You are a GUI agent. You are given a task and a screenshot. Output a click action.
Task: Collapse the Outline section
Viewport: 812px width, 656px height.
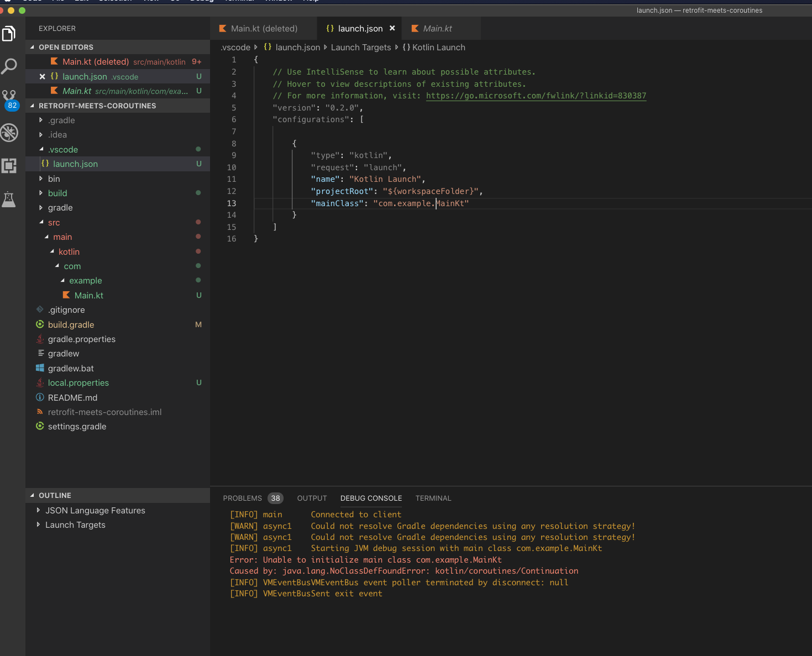pos(32,495)
